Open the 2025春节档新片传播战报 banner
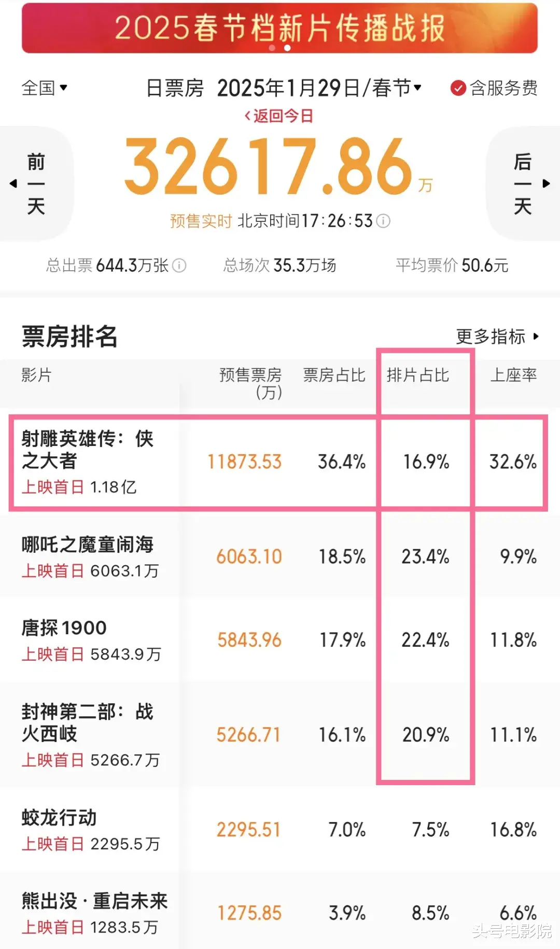 (x=279, y=28)
